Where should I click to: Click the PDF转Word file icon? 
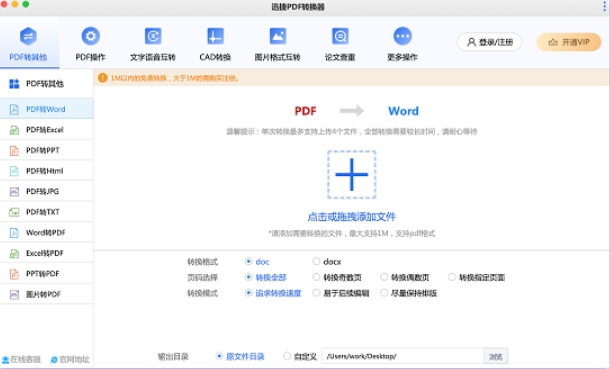(x=14, y=109)
